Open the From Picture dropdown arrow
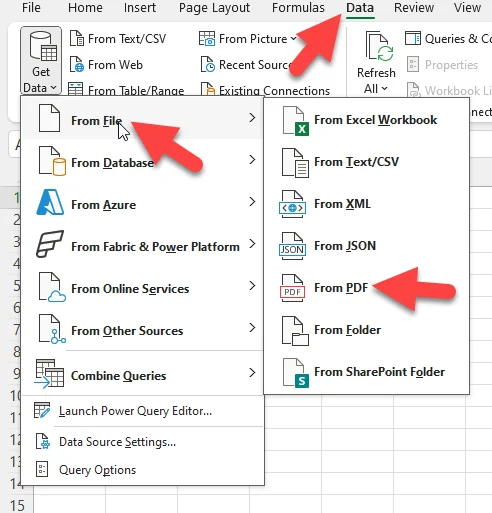 click(293, 39)
